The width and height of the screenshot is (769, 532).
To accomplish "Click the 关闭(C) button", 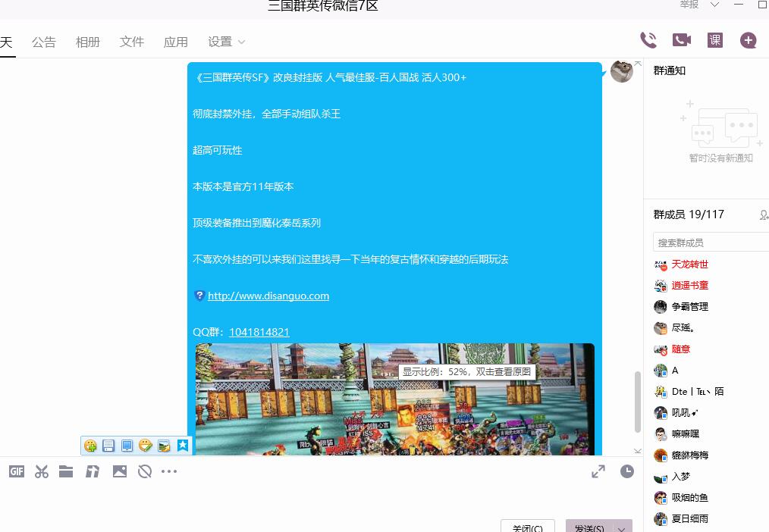I will (528, 527).
